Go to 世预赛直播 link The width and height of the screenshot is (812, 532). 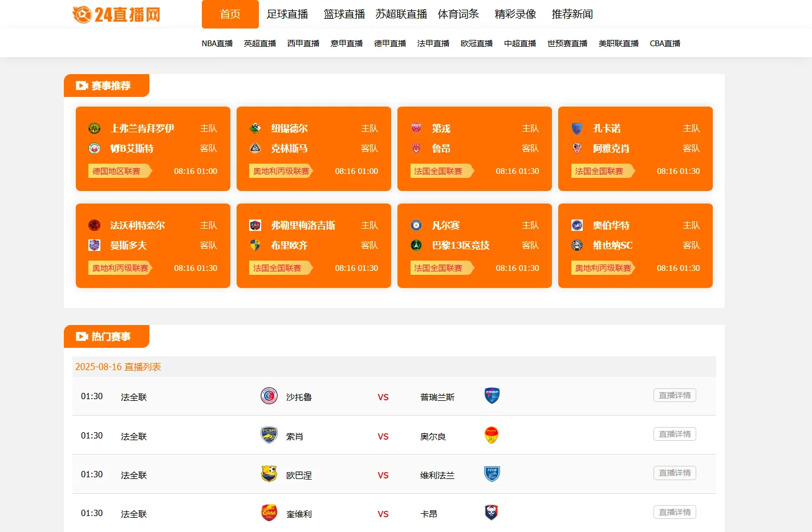[x=567, y=43]
